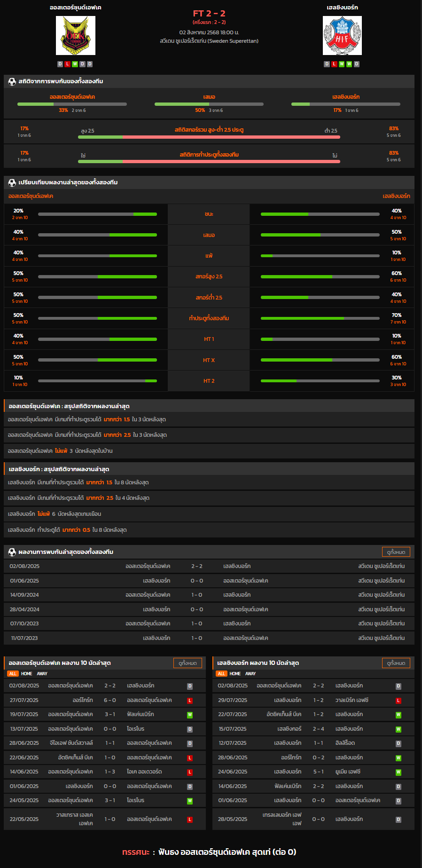Click red L form badge under ออสเตอร์ซุนด์เอฟเค crest
422x868 pixels.
(x=67, y=64)
